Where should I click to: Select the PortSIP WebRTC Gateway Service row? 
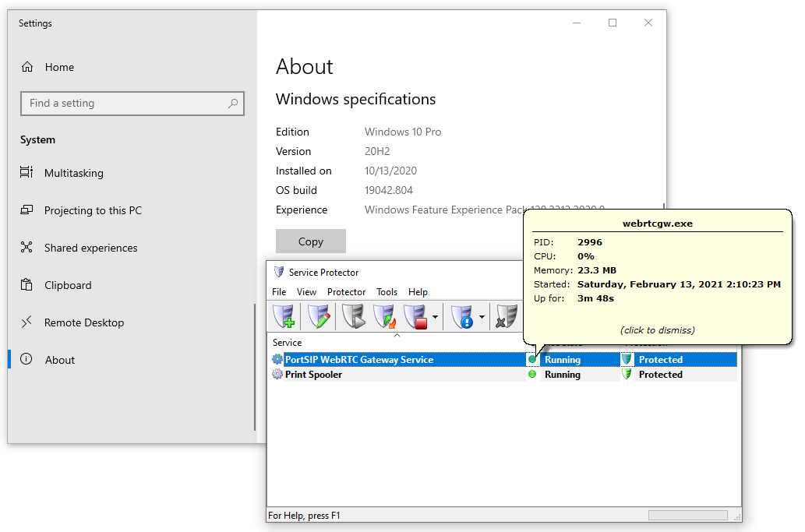click(x=503, y=360)
